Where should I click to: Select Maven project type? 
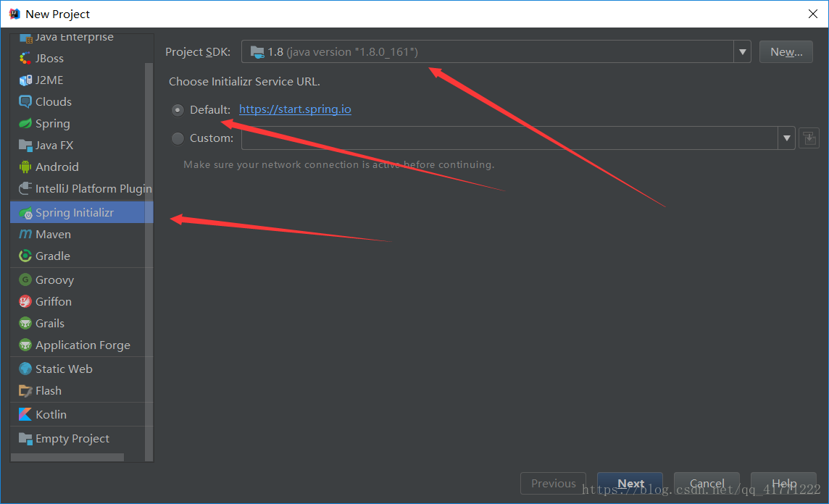[81, 234]
